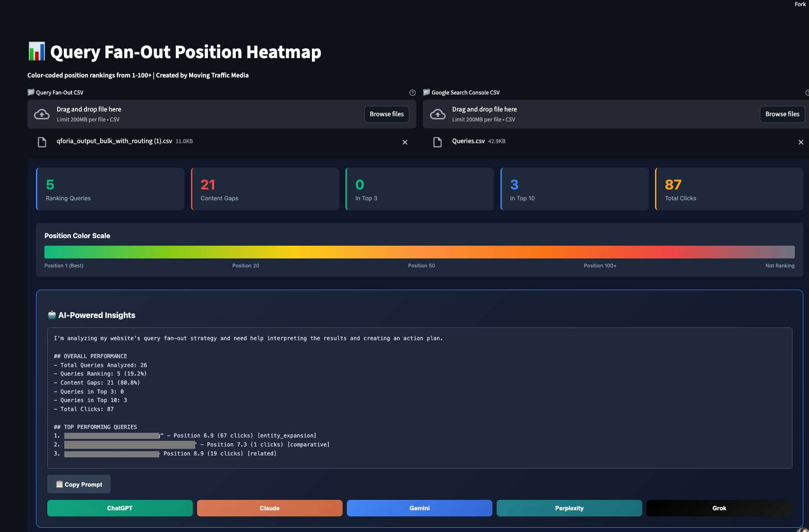Click the Not Ranking scale label
The height and width of the screenshot is (532, 809).
coord(780,266)
